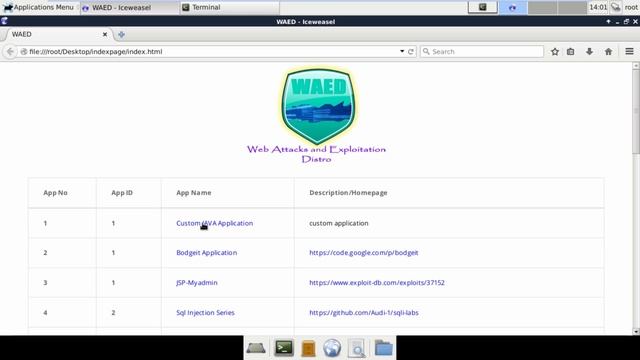Open the root user panel menu
Viewport: 640px width, 360px height.
pyautogui.click(x=631, y=7)
